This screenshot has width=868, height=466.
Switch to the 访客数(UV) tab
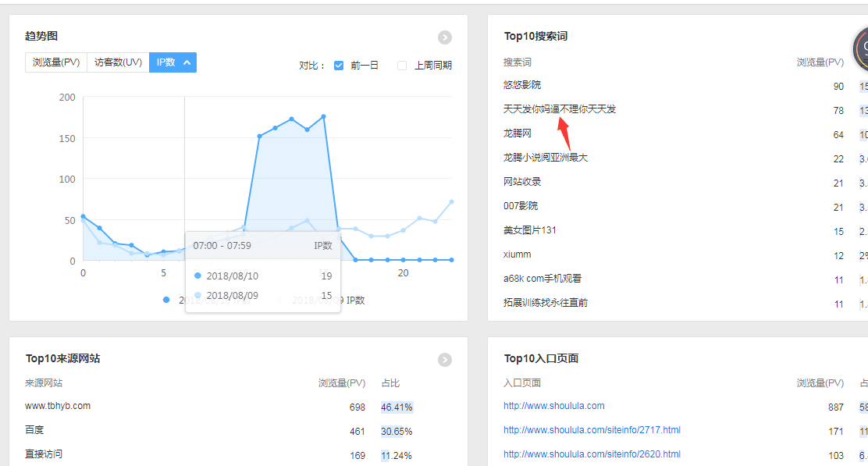click(117, 61)
